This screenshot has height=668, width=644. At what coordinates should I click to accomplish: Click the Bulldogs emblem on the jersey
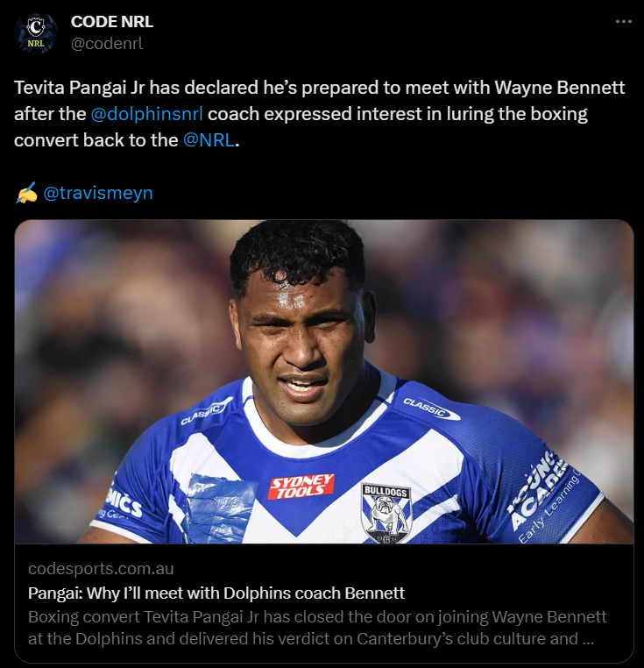pyautogui.click(x=386, y=514)
